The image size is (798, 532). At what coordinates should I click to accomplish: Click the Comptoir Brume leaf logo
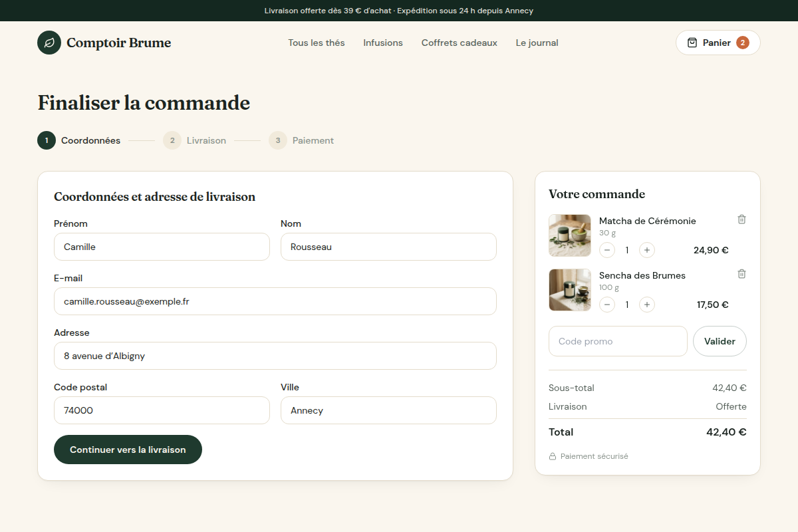pyautogui.click(x=49, y=43)
